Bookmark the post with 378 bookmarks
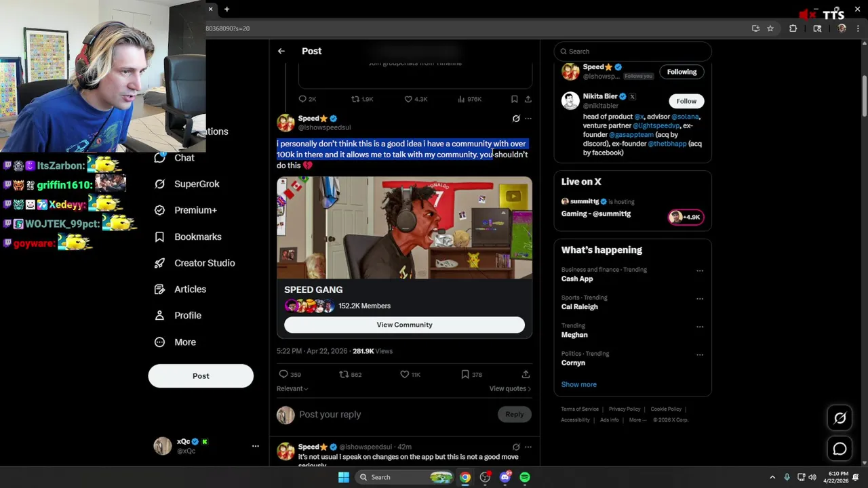This screenshot has width=868, height=488. [x=465, y=374]
